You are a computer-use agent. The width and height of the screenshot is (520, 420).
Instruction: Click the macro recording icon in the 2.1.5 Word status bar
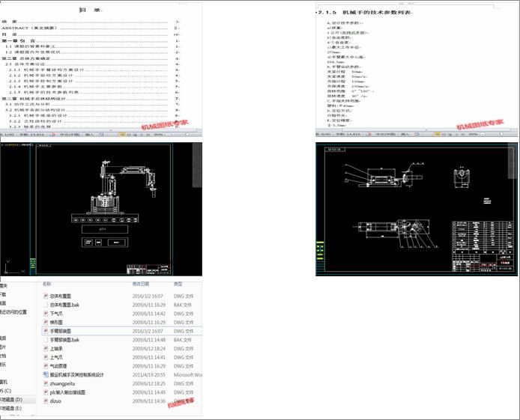tap(417, 135)
